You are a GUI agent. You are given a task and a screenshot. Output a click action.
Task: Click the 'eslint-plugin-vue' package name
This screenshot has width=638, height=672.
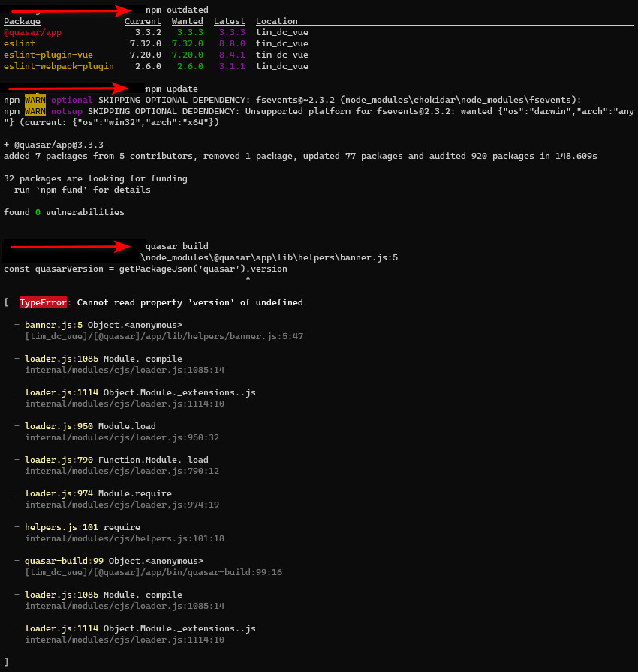(x=48, y=55)
